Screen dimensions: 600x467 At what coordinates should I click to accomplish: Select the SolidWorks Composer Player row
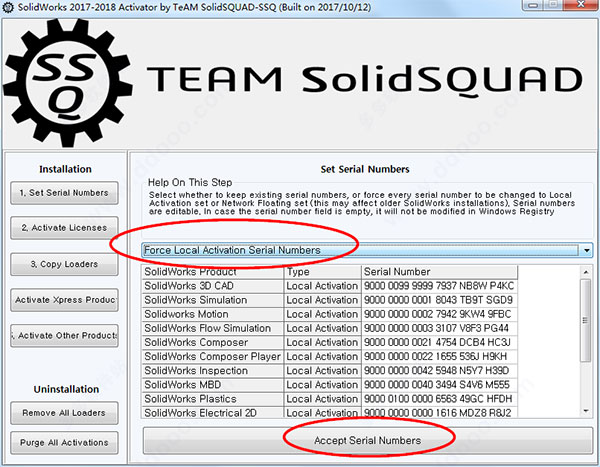click(329, 357)
